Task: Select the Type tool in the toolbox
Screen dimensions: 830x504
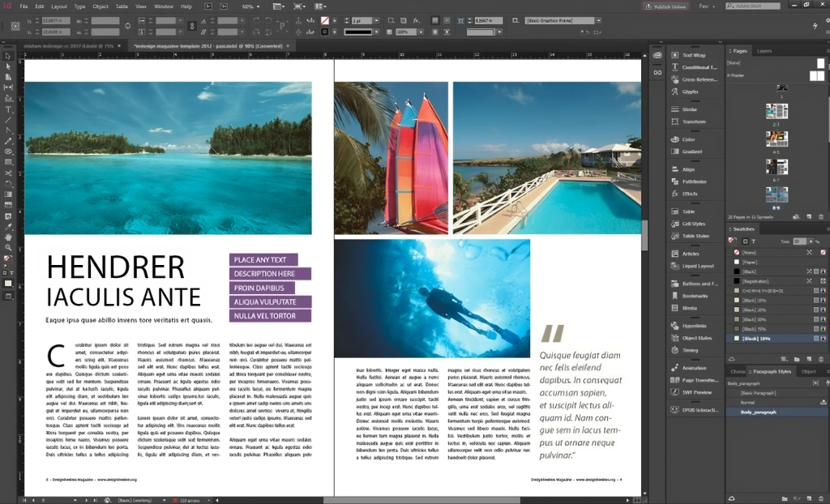Action: [x=8, y=109]
